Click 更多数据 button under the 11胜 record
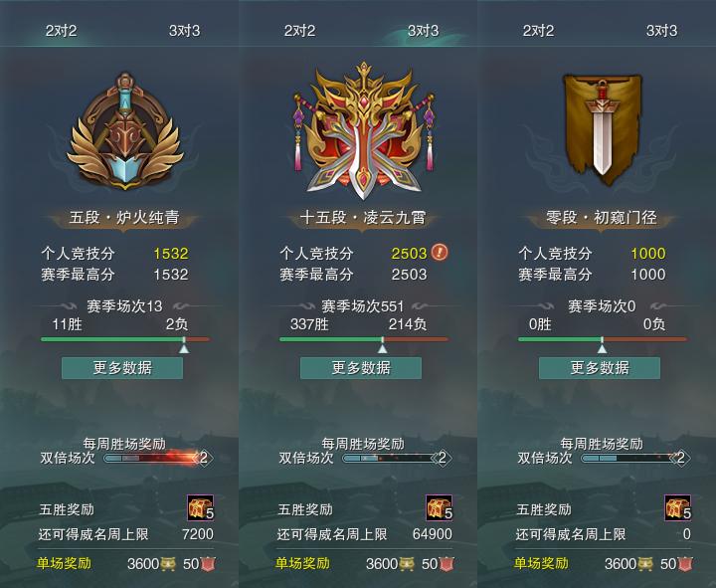The width and height of the screenshot is (716, 588). [x=122, y=368]
